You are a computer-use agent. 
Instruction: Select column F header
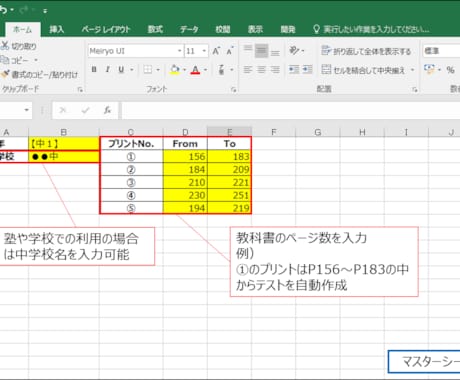tap(274, 132)
